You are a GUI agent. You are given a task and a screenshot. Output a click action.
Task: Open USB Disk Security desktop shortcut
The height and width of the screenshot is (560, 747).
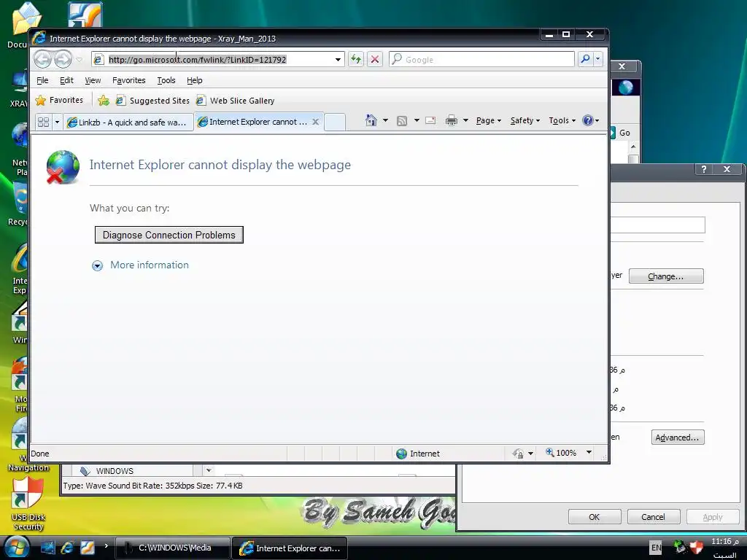[28, 505]
